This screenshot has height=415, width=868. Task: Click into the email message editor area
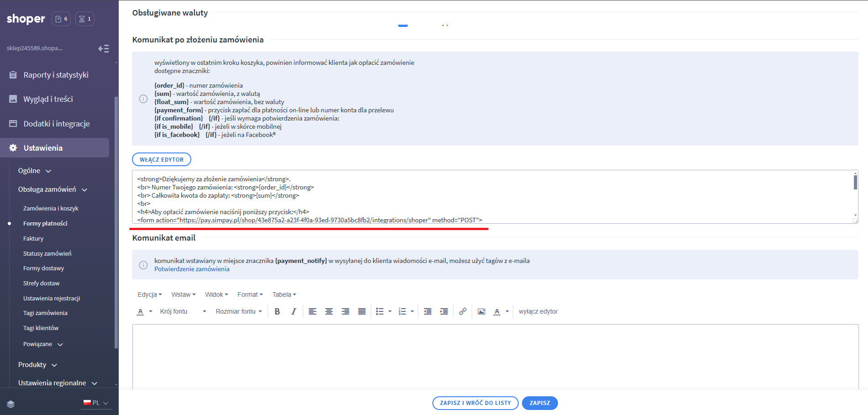click(x=495, y=357)
